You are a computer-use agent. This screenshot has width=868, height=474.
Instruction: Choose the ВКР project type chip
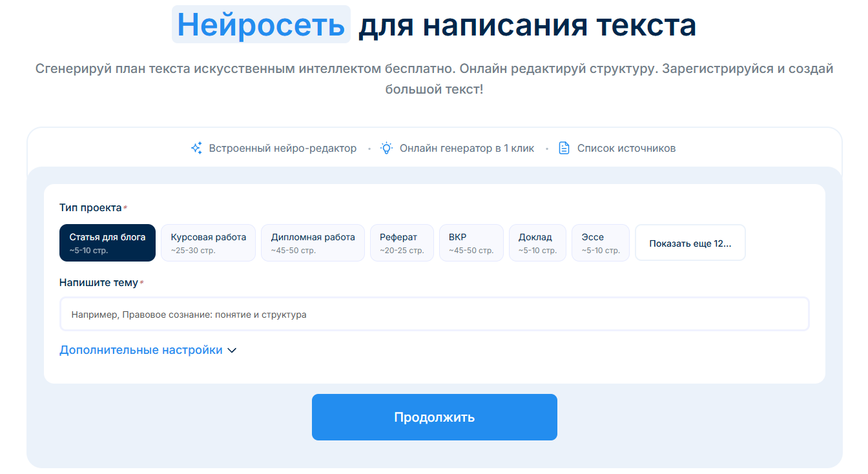click(x=471, y=243)
